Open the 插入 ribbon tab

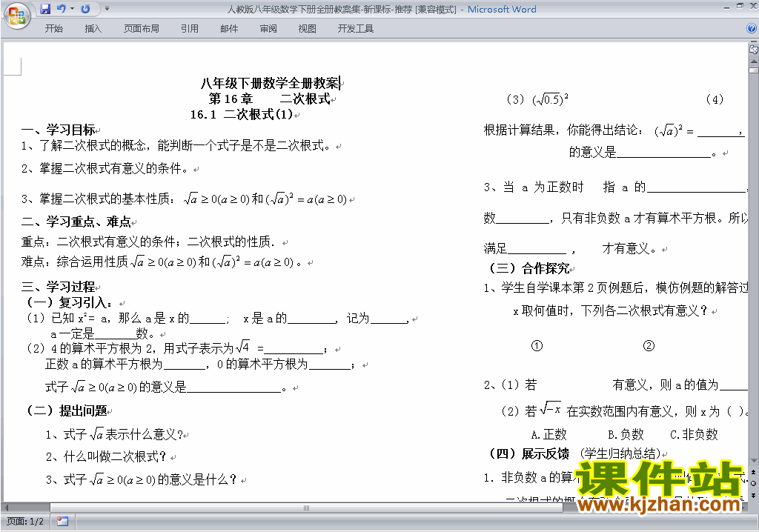tap(93, 29)
